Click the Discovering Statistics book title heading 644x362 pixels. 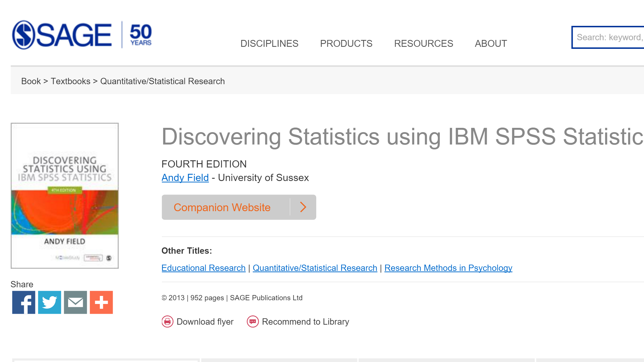pyautogui.click(x=402, y=137)
